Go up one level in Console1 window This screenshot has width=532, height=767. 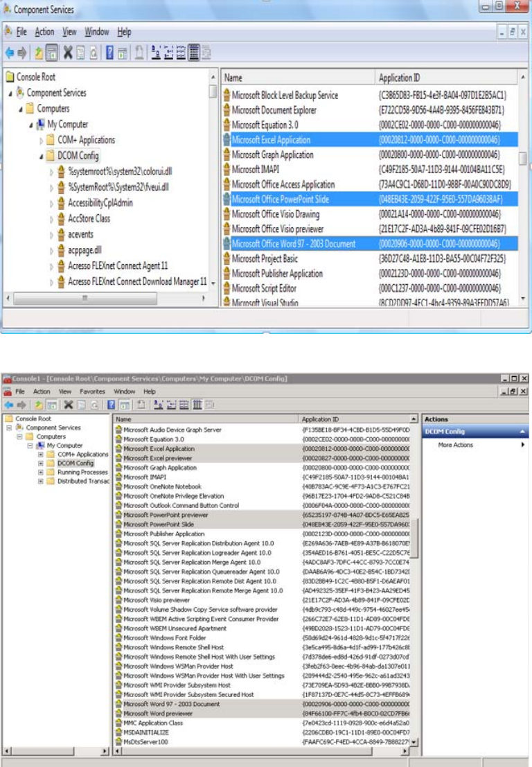(x=39, y=405)
